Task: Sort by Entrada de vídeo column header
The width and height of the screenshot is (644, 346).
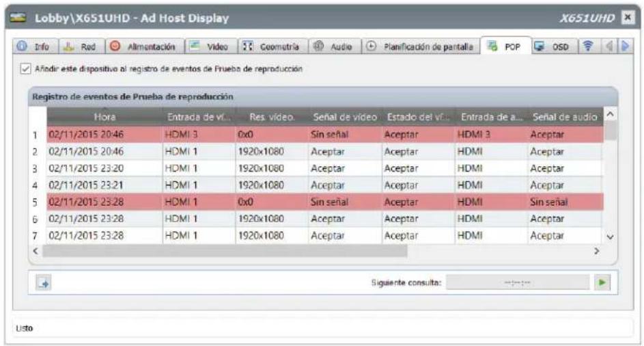Action: coord(199,117)
